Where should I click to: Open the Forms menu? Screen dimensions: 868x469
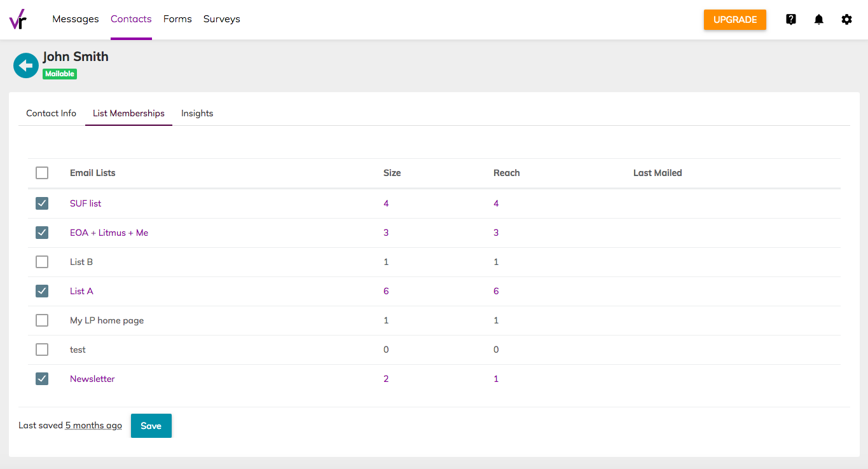coord(177,19)
